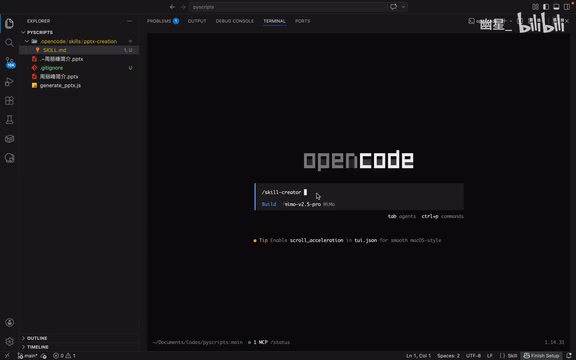Click the tab agents hint

[x=402, y=216]
